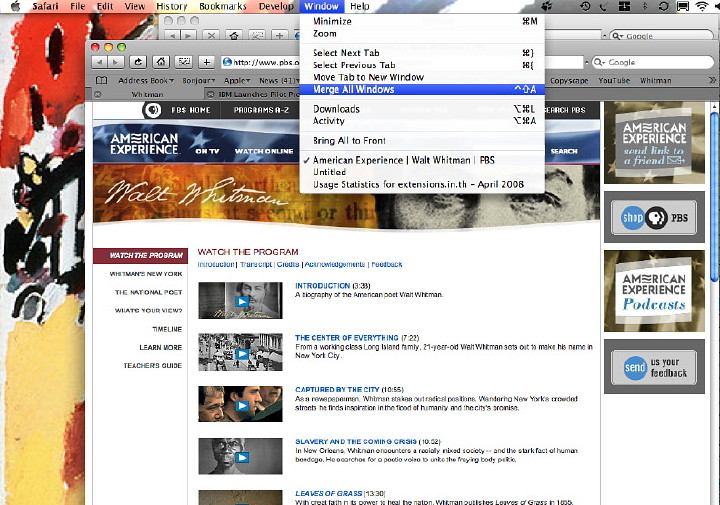Open Teacher's Guide sidebar link
Image resolution: width=720 pixels, height=505 pixels.
(x=152, y=366)
